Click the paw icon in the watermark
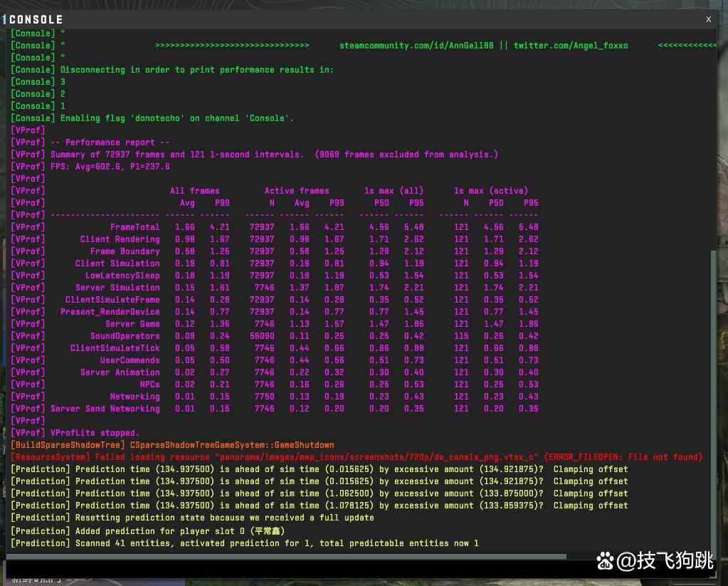 click(x=605, y=562)
